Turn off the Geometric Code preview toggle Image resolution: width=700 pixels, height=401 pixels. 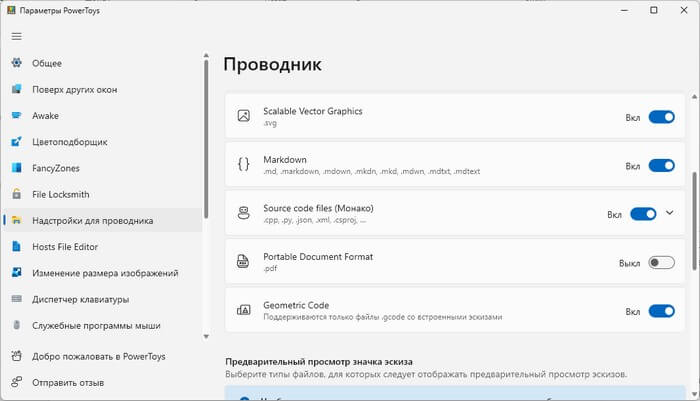tap(662, 311)
